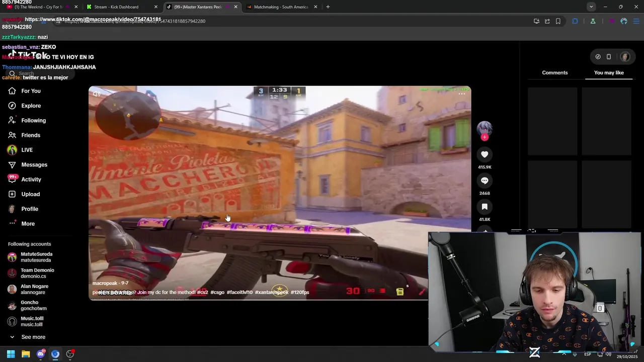Open the video more options ellipsis

461,94
